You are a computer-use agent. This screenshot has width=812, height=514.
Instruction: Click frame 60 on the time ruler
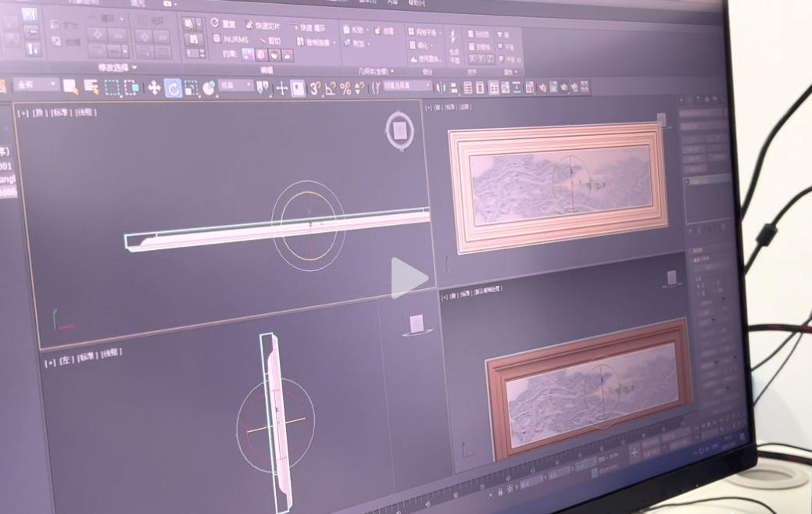pos(509,479)
